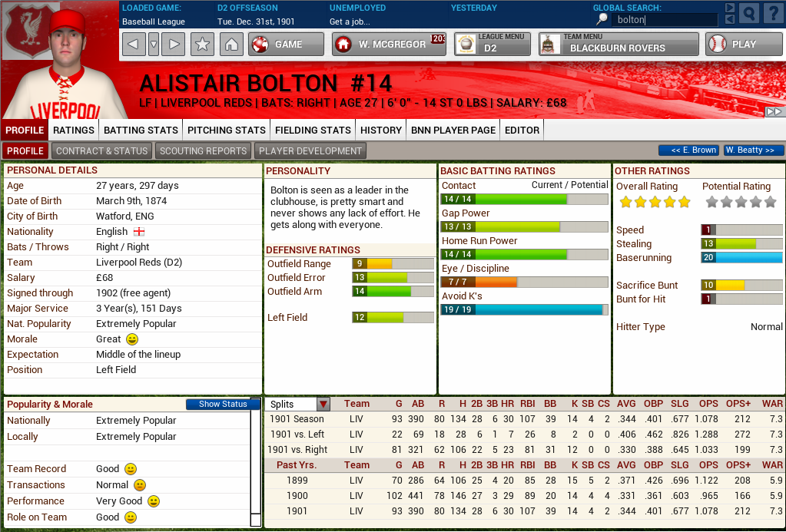Click the Show Status button
The height and width of the screenshot is (532, 786).
(222, 404)
